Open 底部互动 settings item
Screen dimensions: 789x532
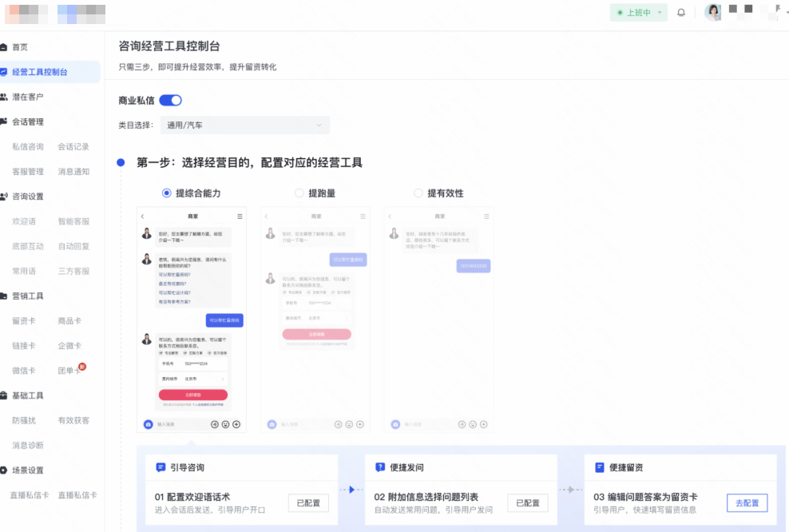pos(28,246)
